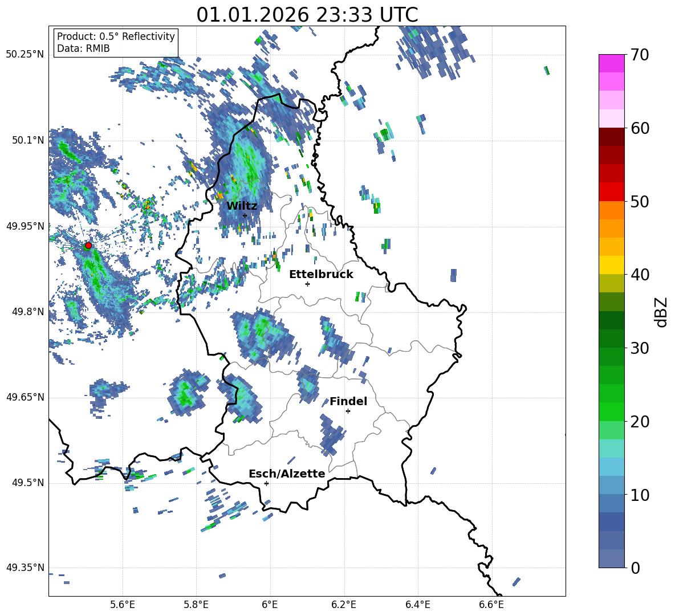This screenshot has height=616, width=675.
Task: Click the yellow colorbar swatch just above 40
Action: [611, 265]
